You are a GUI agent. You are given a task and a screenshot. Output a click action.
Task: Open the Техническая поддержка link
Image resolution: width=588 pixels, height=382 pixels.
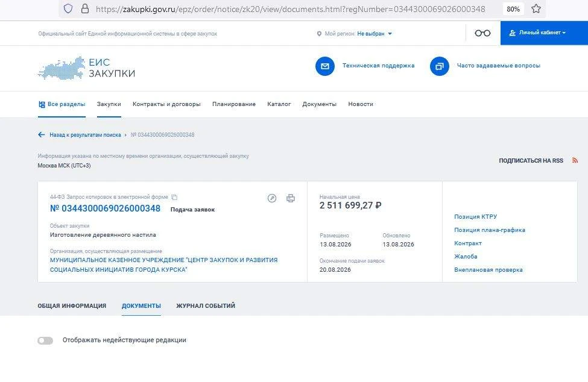tap(378, 66)
